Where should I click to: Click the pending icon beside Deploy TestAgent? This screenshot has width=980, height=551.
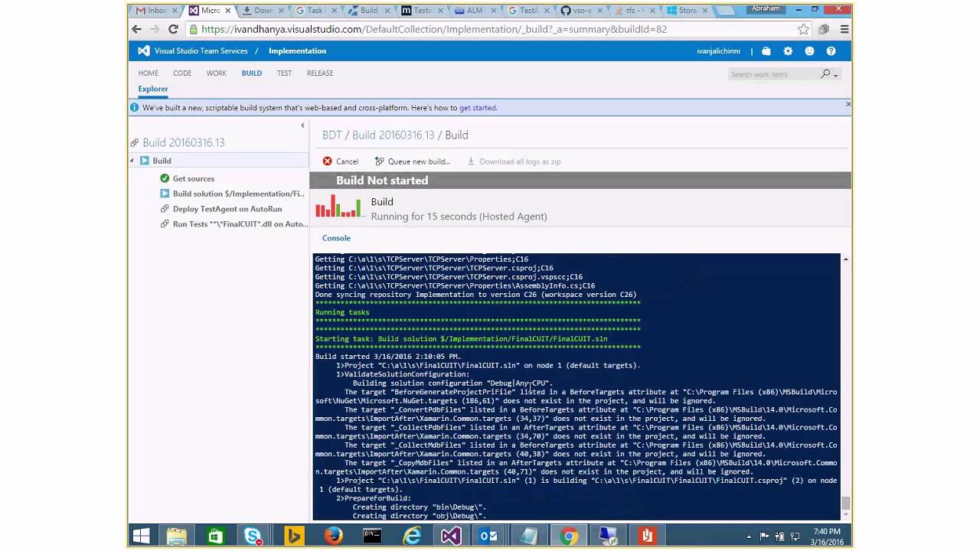pyautogui.click(x=165, y=209)
